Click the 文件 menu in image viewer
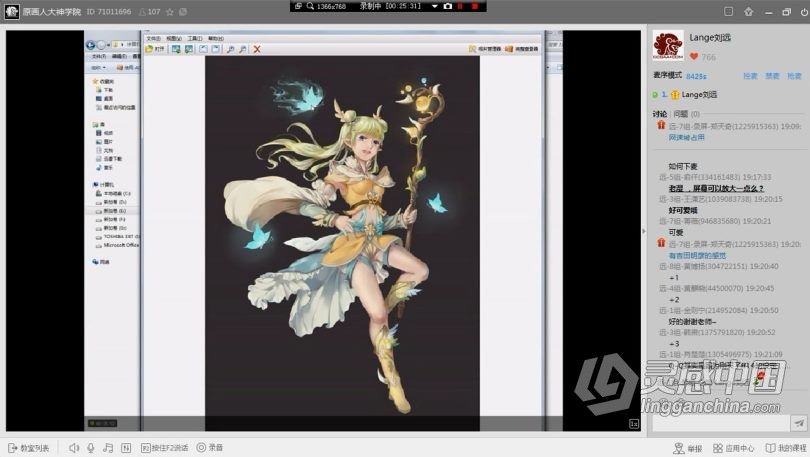The image size is (810, 457). tap(153, 39)
